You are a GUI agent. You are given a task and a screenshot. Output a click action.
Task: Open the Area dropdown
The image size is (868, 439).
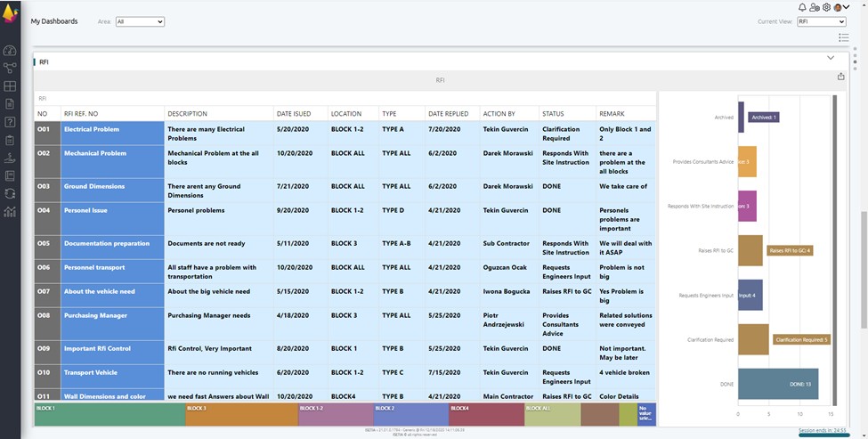pyautogui.click(x=140, y=21)
